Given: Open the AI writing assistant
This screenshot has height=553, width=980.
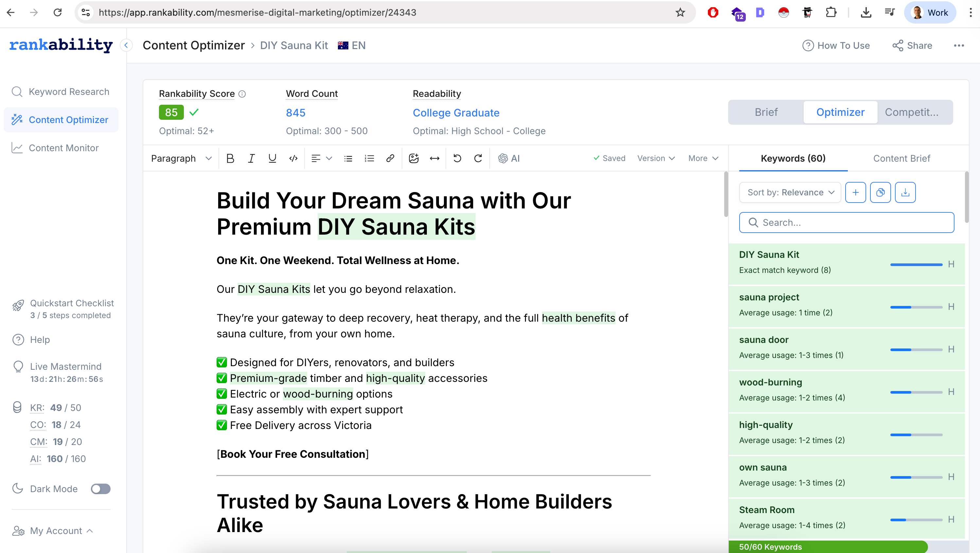Looking at the screenshot, I should click(509, 158).
